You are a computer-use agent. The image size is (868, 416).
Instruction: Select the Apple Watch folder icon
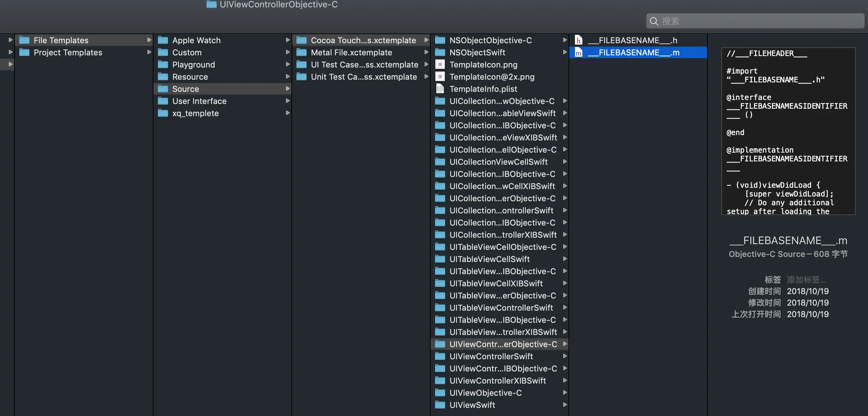[x=163, y=40]
